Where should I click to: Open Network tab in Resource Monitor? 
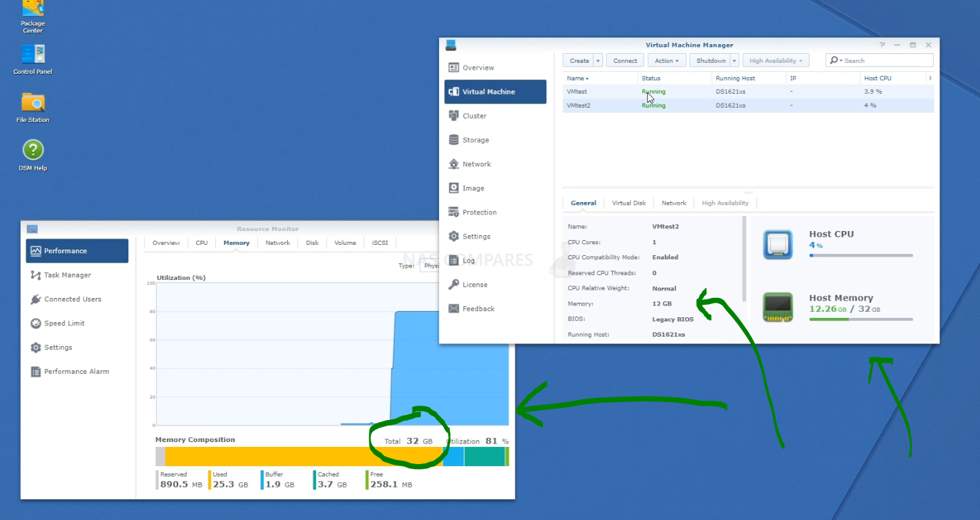click(x=278, y=243)
